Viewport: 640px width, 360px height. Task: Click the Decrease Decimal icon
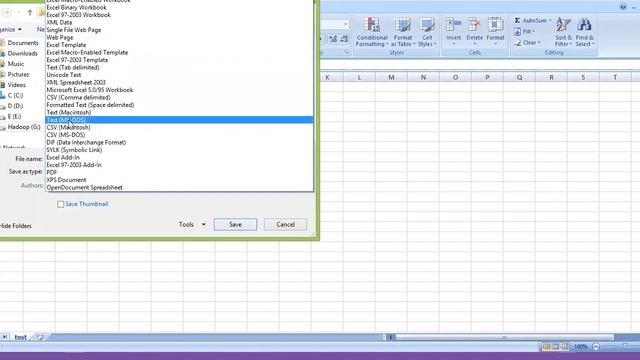pyautogui.click(x=344, y=39)
